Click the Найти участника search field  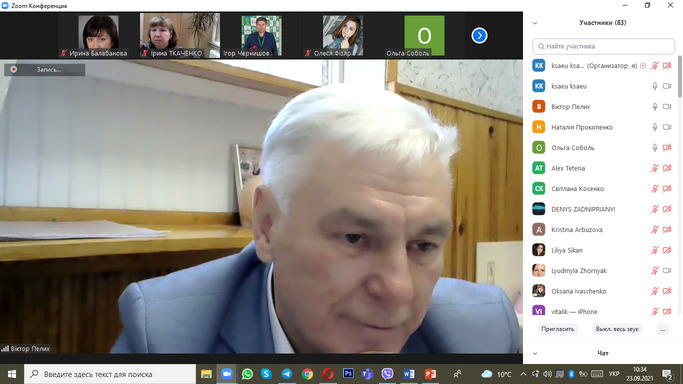coord(603,46)
